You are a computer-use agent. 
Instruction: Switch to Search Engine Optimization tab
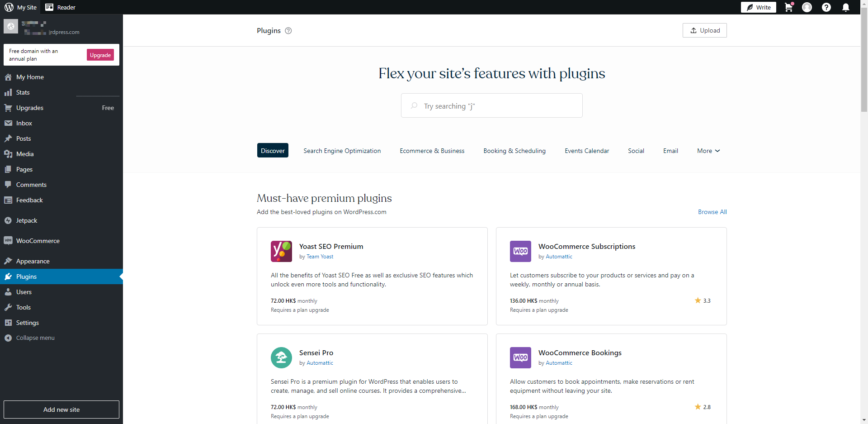(x=342, y=151)
